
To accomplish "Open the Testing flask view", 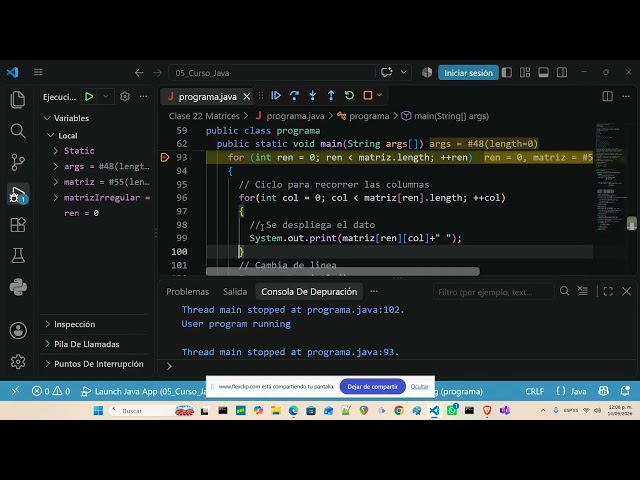I will click(18, 256).
